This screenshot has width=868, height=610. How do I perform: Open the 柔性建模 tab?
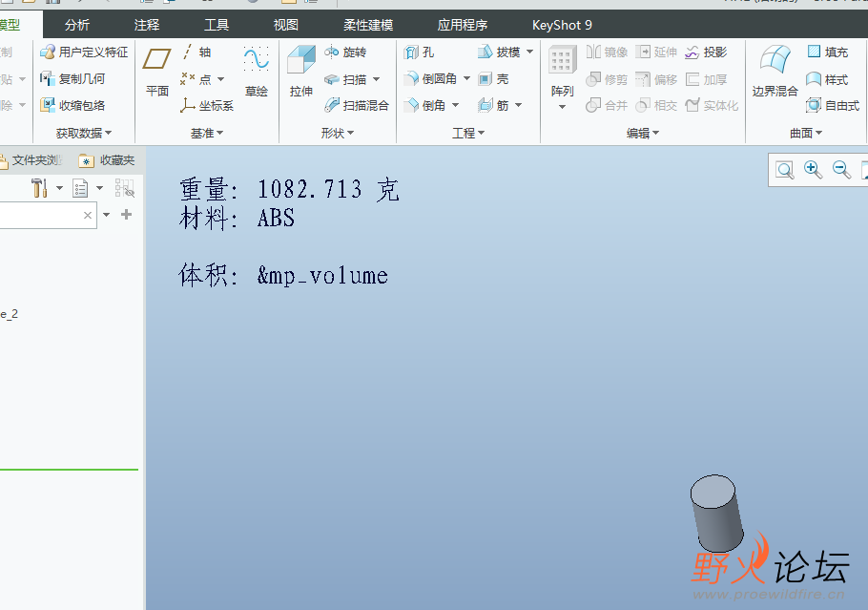(x=368, y=25)
